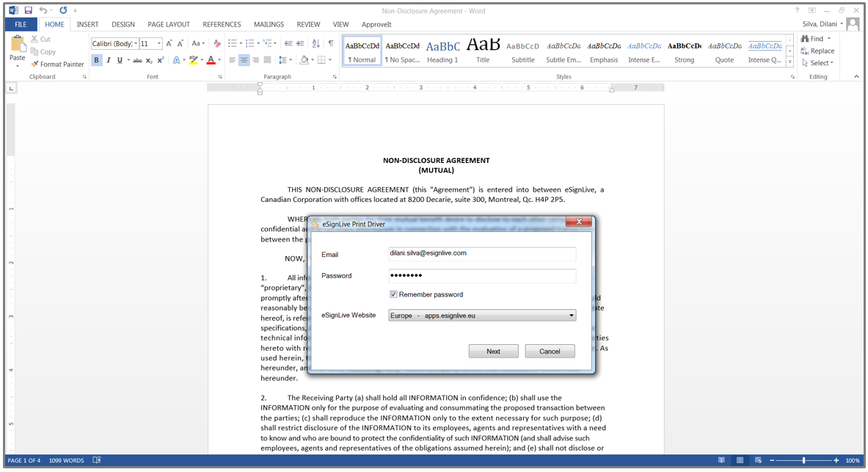The width and height of the screenshot is (868, 472).
Task: Clear all formatting icon
Action: point(217,44)
